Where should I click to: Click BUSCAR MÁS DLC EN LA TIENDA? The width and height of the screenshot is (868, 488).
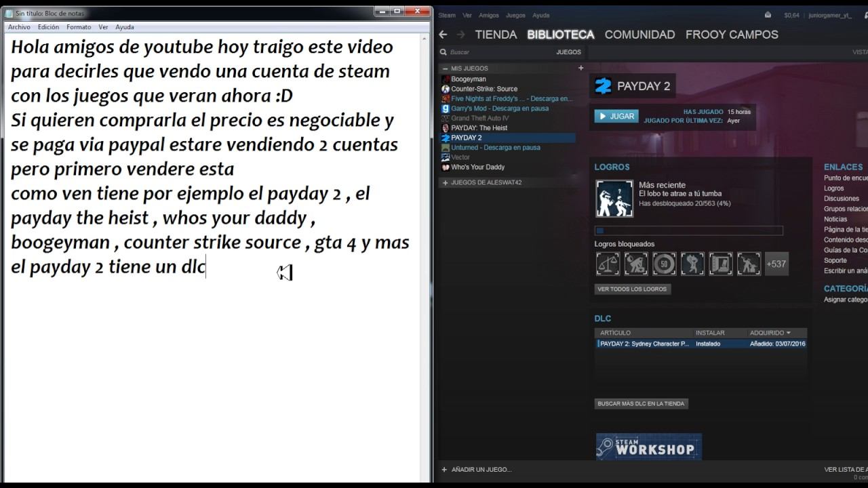641,404
